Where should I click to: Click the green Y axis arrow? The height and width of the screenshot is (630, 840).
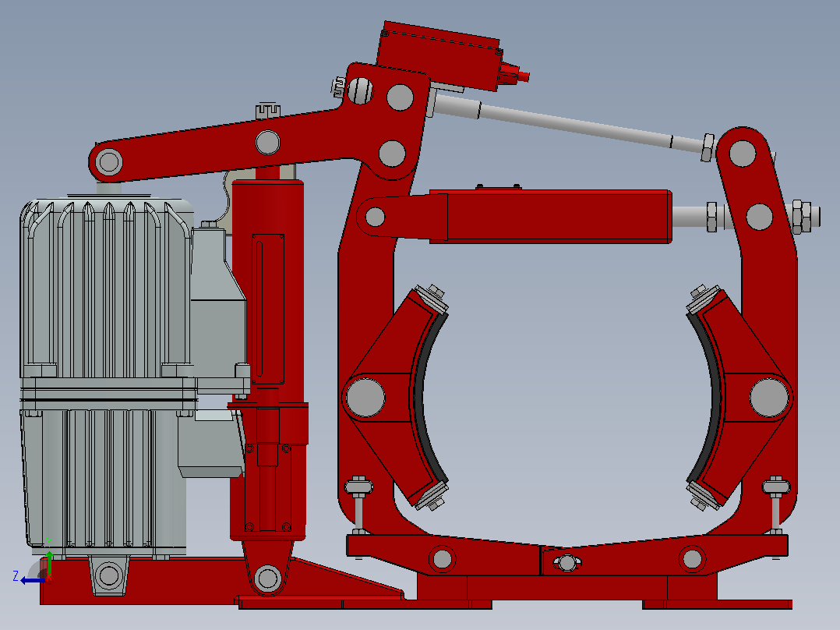(x=49, y=562)
